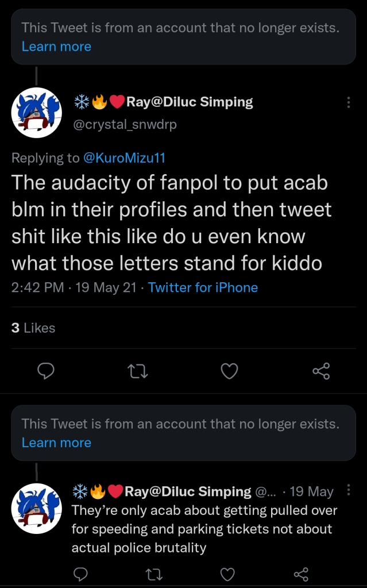Open the @KuroMizu11 mention link
367x588 pixels.
[x=124, y=157]
